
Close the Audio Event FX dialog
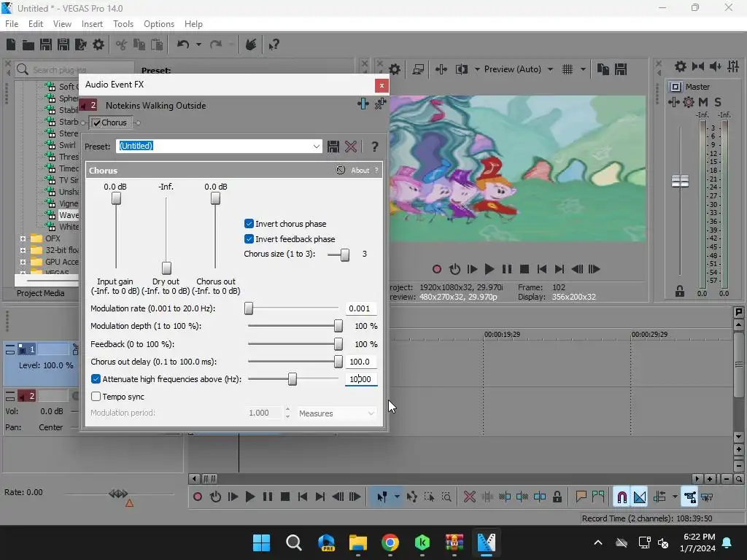pos(382,86)
